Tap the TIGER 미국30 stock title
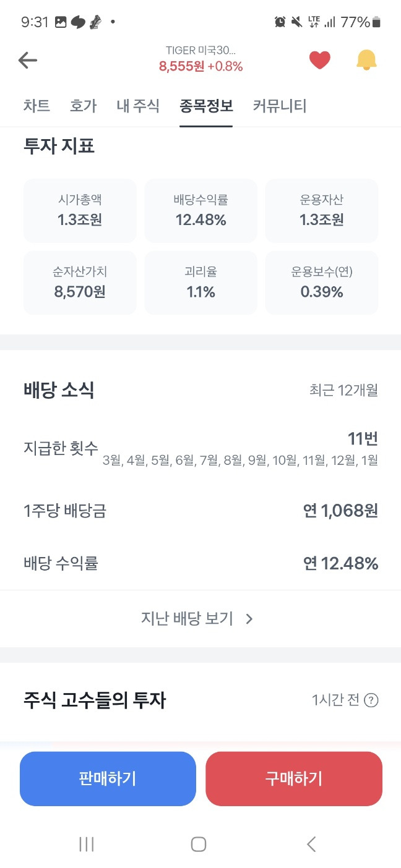Screen dimensions: 401x868 (x=201, y=51)
